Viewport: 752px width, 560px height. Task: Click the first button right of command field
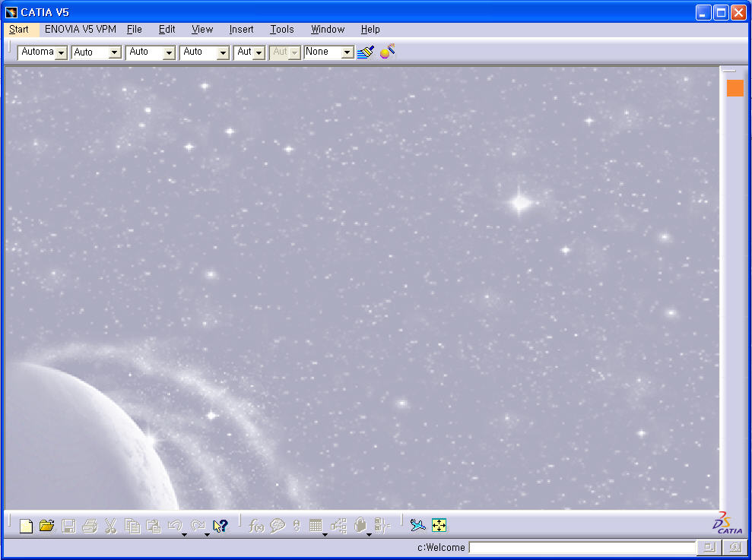click(709, 548)
